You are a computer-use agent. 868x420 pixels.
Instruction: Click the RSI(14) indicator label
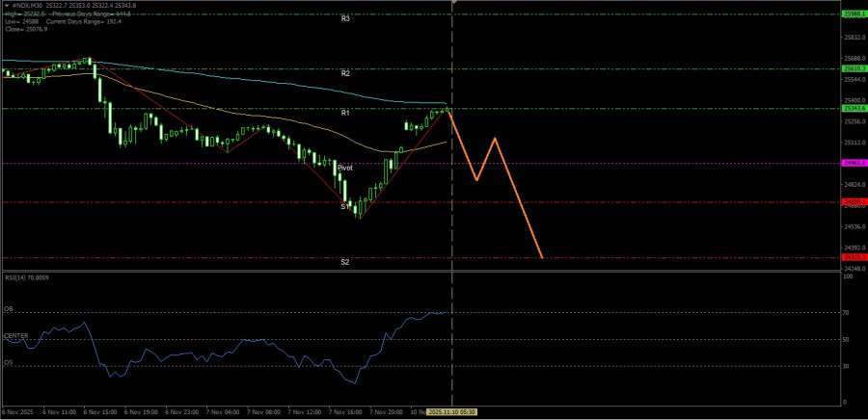[27, 277]
